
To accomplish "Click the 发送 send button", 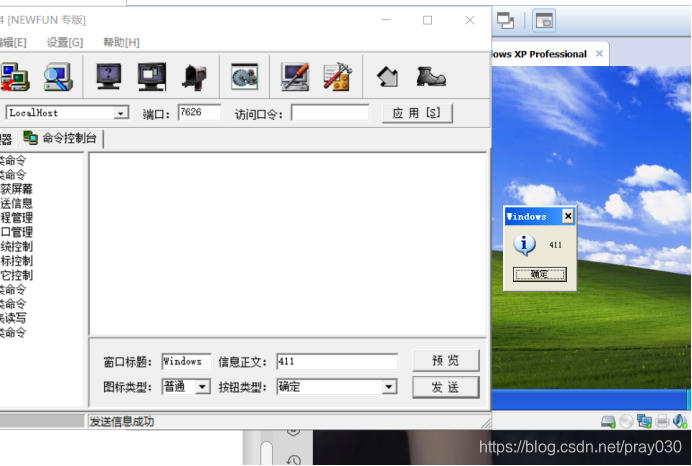I will click(x=446, y=387).
